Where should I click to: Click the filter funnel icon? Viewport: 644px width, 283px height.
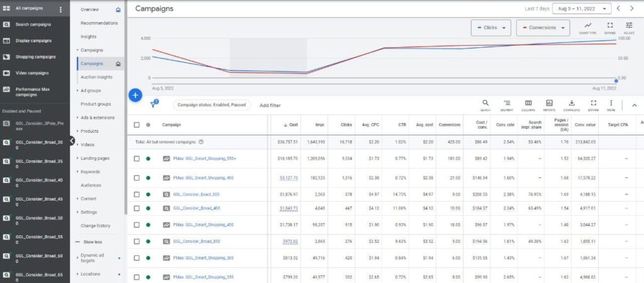click(153, 105)
